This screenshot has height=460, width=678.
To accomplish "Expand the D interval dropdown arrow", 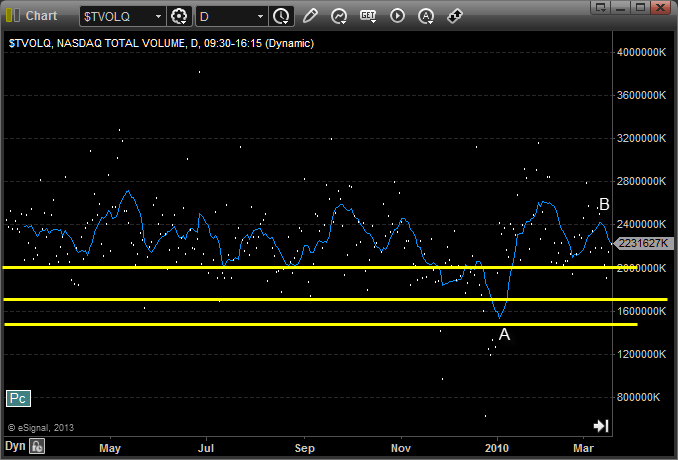I will pyautogui.click(x=261, y=17).
